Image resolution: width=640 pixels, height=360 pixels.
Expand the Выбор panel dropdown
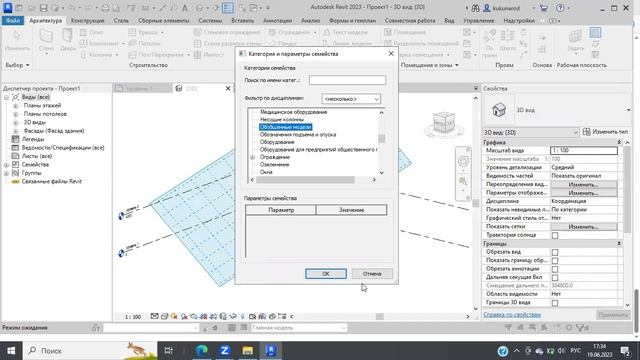point(17,65)
